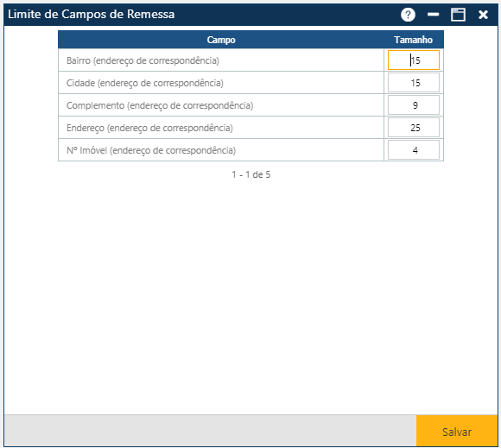
Task: Click the Campo column header
Action: click(221, 40)
